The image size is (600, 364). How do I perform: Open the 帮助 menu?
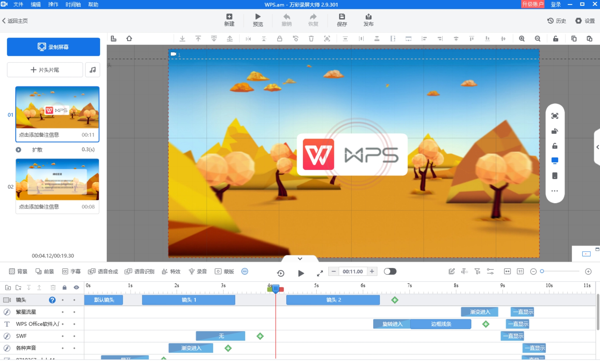(93, 4)
